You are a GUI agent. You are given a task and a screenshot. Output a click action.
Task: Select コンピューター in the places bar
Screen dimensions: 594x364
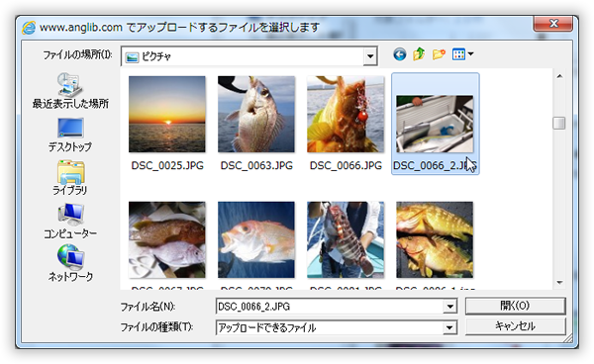pyautogui.click(x=70, y=222)
